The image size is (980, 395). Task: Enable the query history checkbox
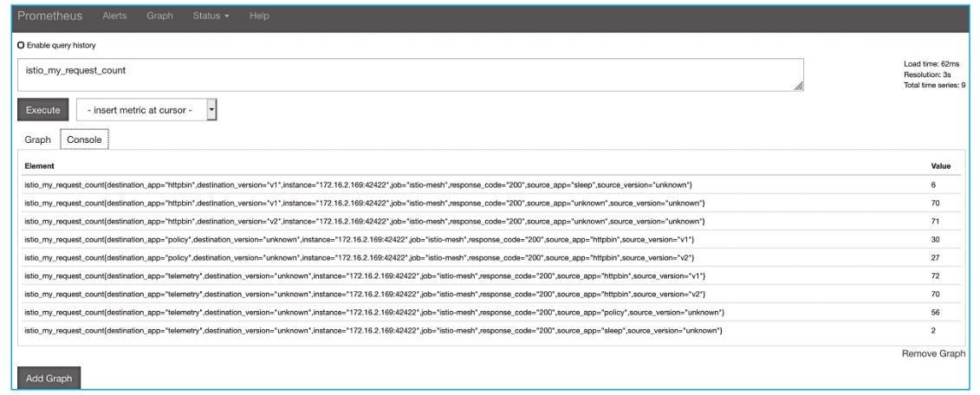click(21, 45)
